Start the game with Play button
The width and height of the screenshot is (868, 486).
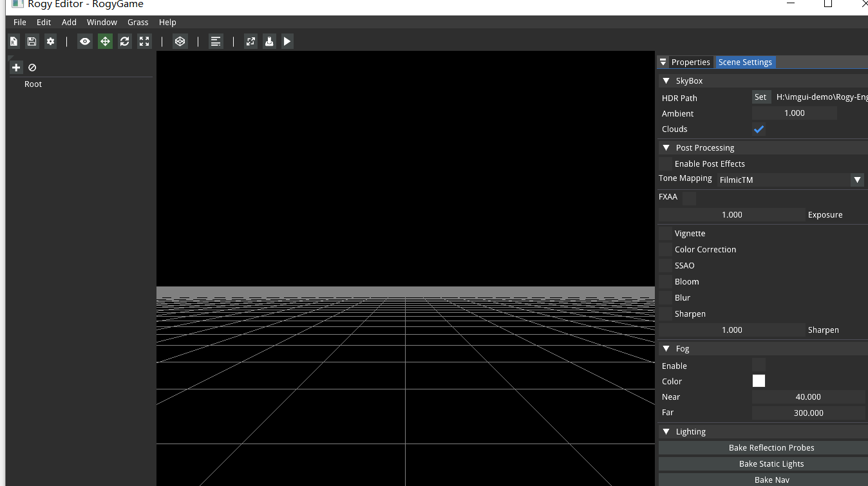click(287, 41)
